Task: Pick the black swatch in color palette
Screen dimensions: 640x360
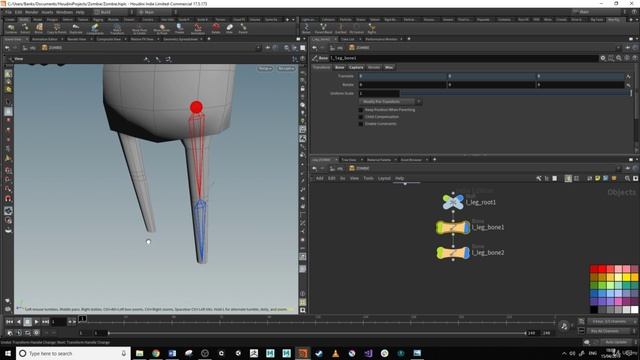Action: coord(594,309)
